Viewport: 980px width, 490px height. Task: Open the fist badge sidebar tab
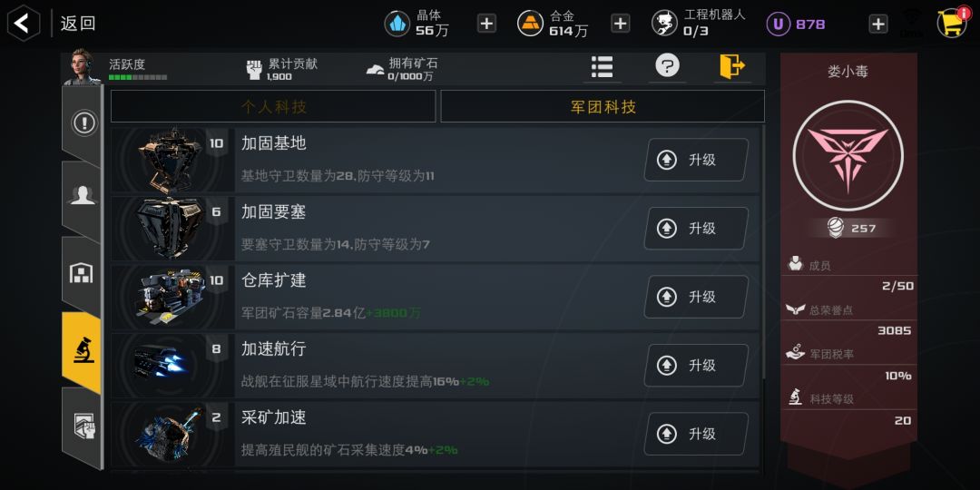pyautogui.click(x=83, y=425)
